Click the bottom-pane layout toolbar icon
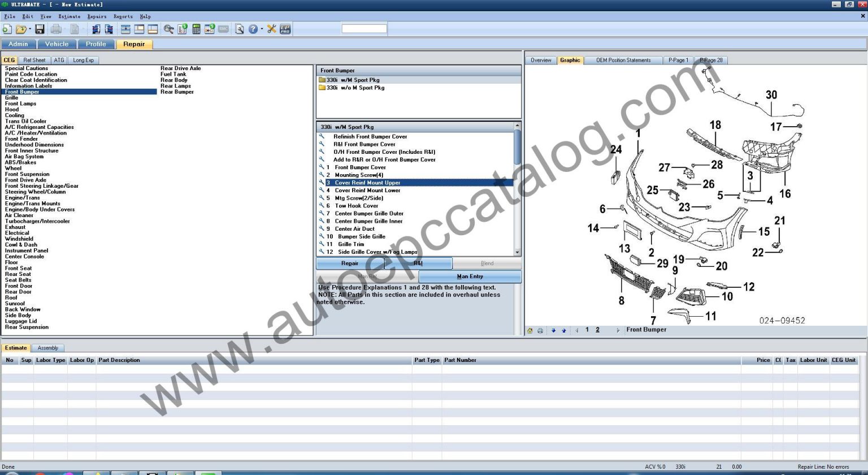This screenshot has width=868, height=475. (153, 29)
